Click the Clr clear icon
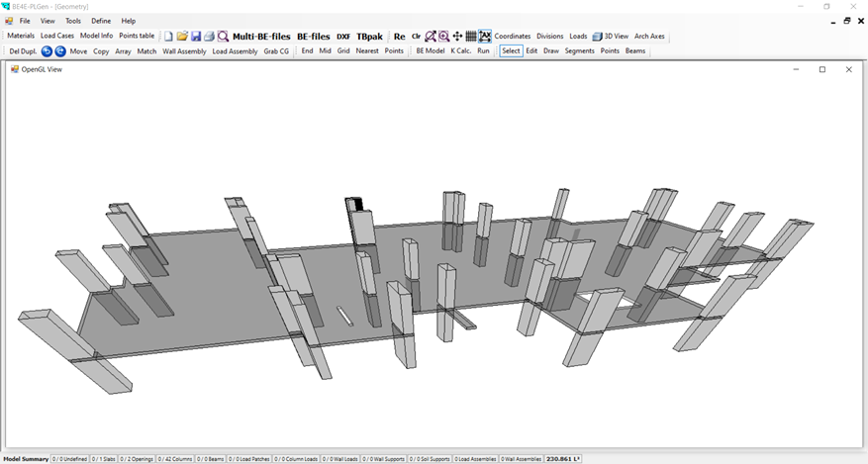The width and height of the screenshot is (868, 464). (416, 37)
